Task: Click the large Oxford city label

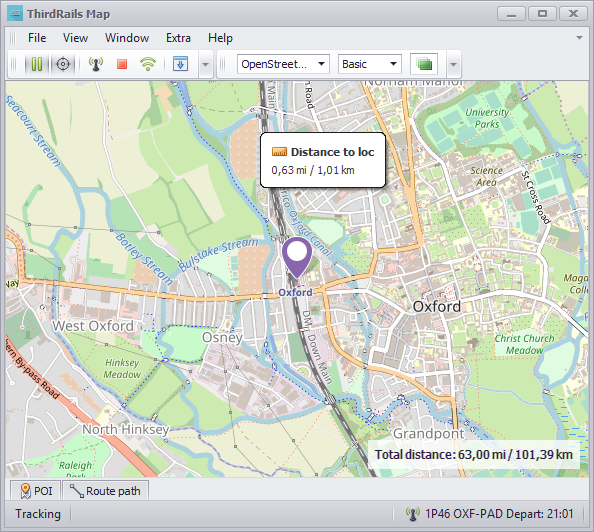Action: [x=437, y=307]
